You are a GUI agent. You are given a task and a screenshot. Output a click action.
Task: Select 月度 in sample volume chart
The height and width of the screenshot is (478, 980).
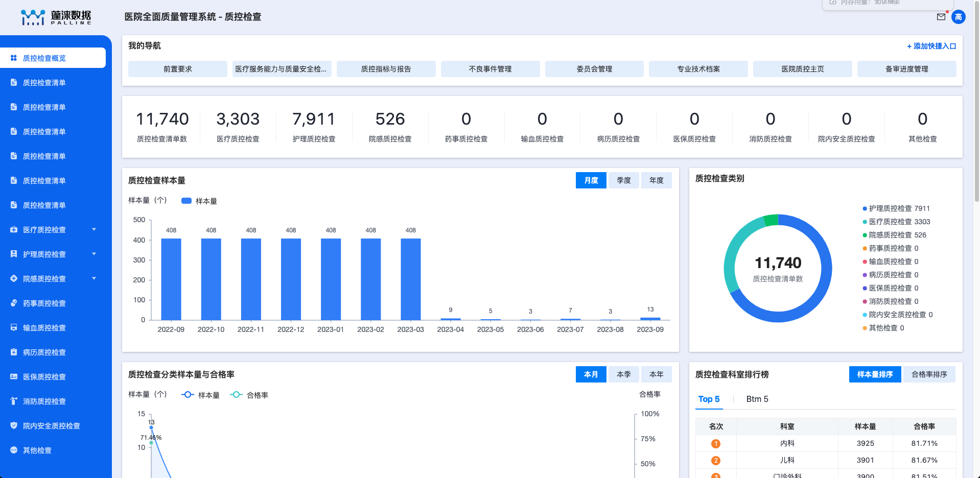tap(591, 180)
